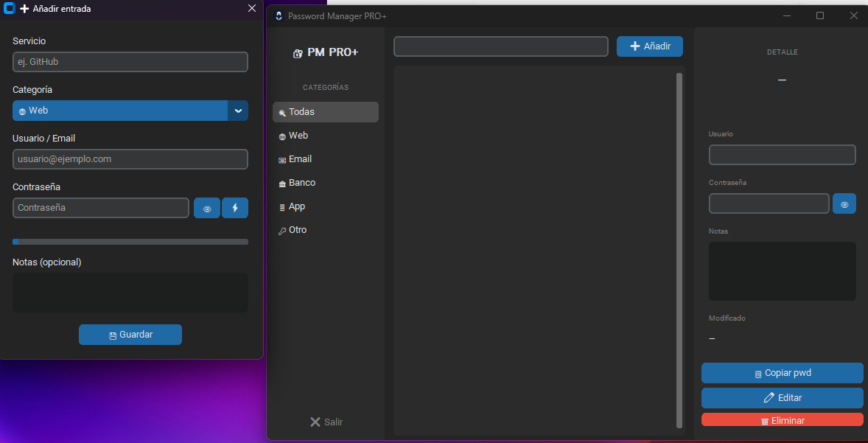868x443 pixels.
Task: Click the globe icon beside Web in sidebar
Action: (x=282, y=137)
